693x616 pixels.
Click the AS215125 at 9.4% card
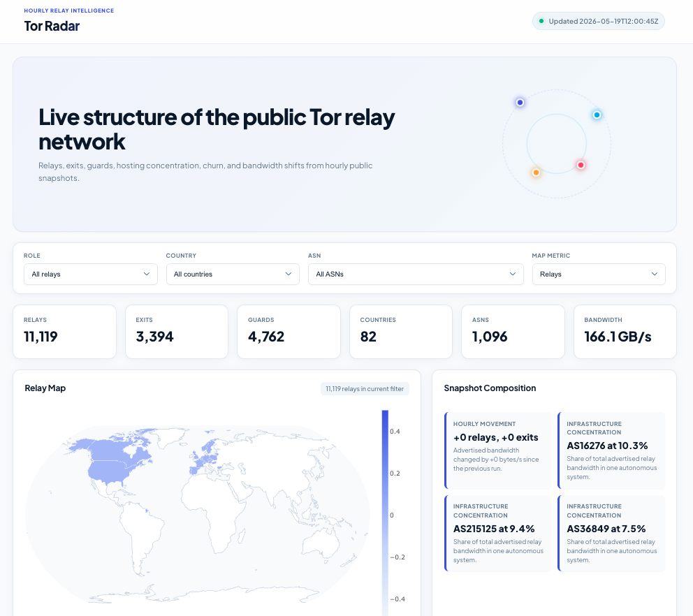(x=497, y=534)
